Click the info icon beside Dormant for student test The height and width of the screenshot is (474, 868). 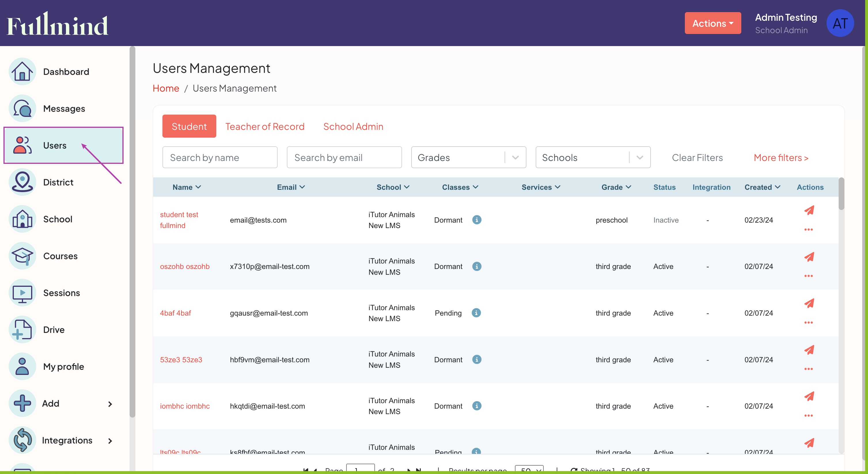[x=477, y=220]
